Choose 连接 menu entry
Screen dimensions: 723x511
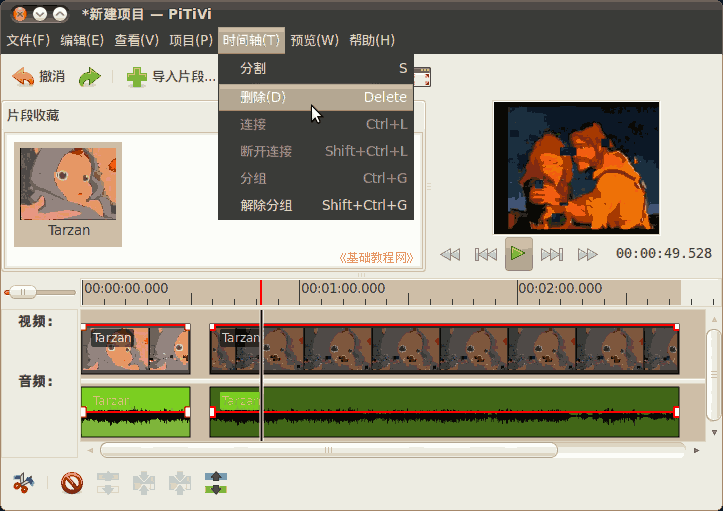(x=316, y=125)
